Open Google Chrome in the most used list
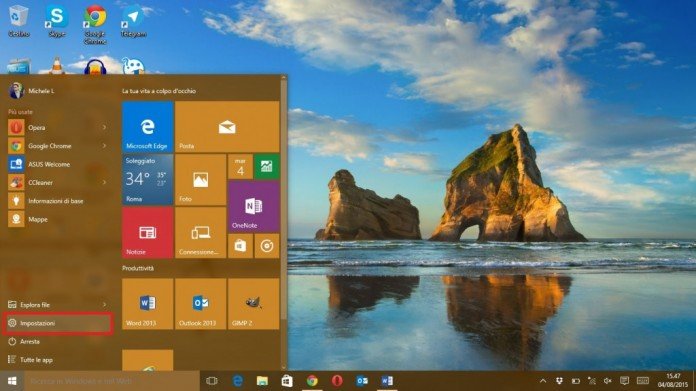 [x=58, y=146]
